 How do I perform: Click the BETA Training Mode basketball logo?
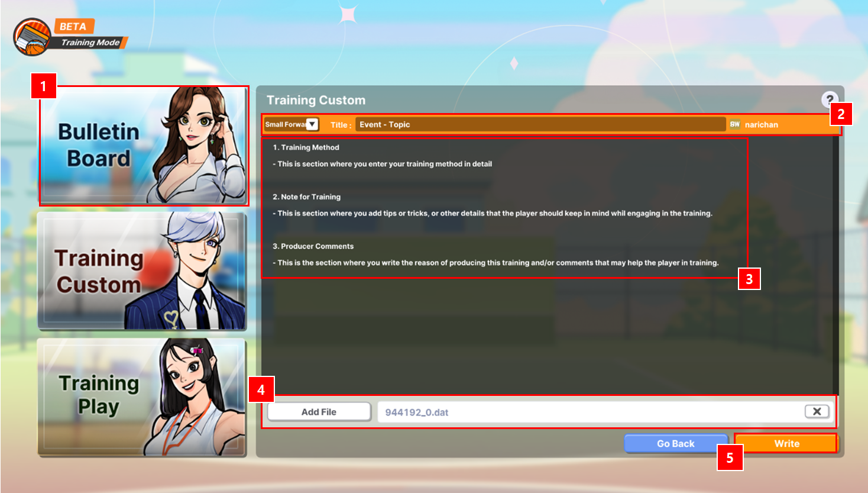tap(32, 37)
